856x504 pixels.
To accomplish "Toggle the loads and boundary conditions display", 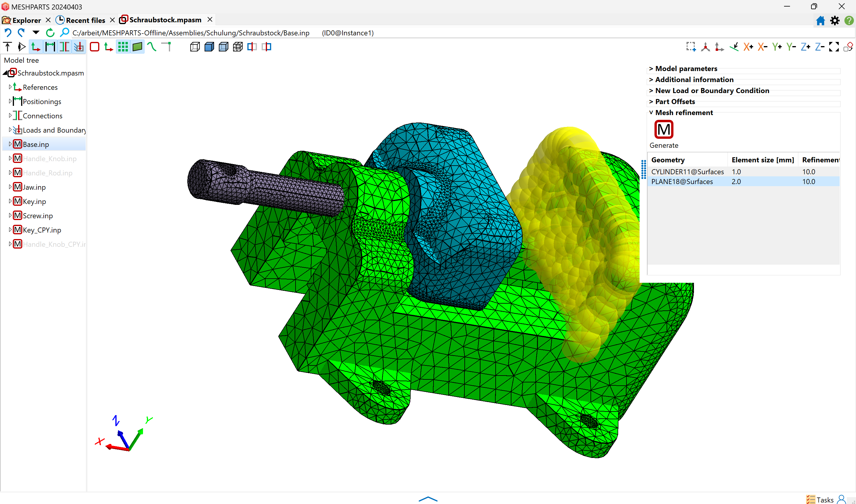I will point(79,46).
